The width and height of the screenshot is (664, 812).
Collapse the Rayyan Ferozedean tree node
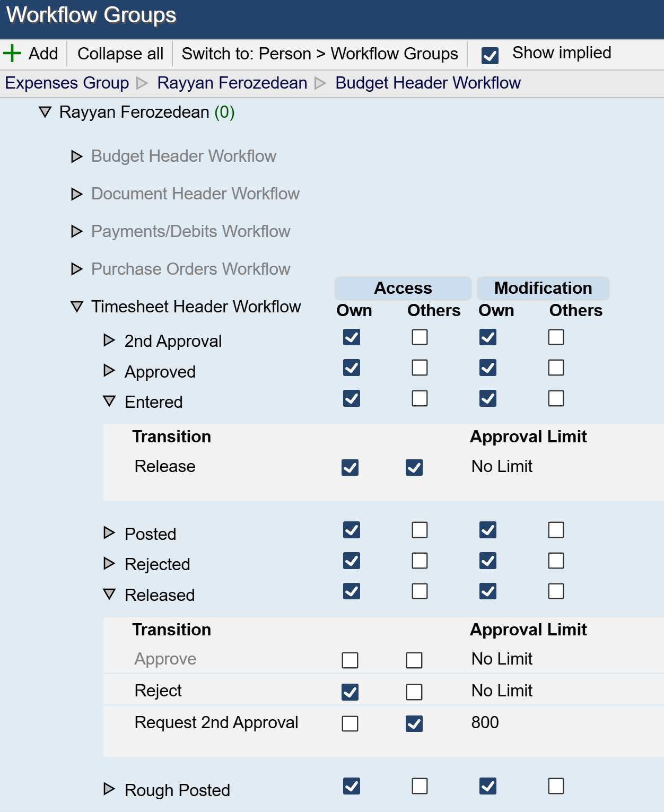46,112
